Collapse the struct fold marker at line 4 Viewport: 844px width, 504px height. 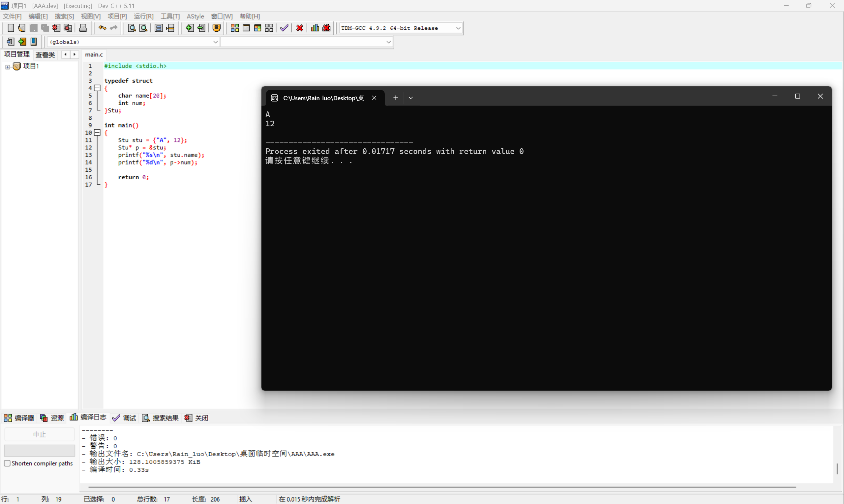[x=98, y=88]
